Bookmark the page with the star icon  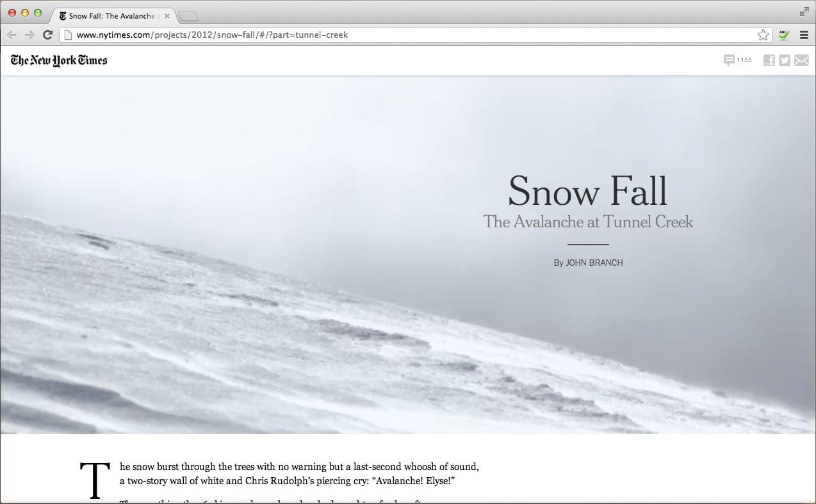[x=763, y=35]
